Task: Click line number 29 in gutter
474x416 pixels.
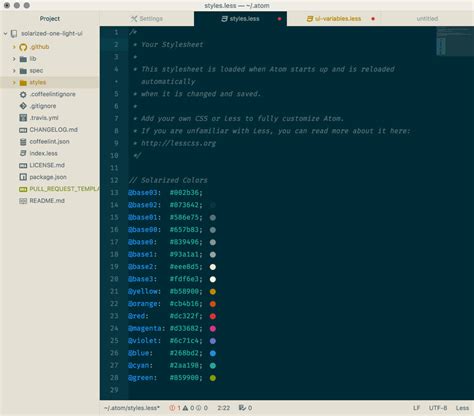Action: click(x=114, y=390)
